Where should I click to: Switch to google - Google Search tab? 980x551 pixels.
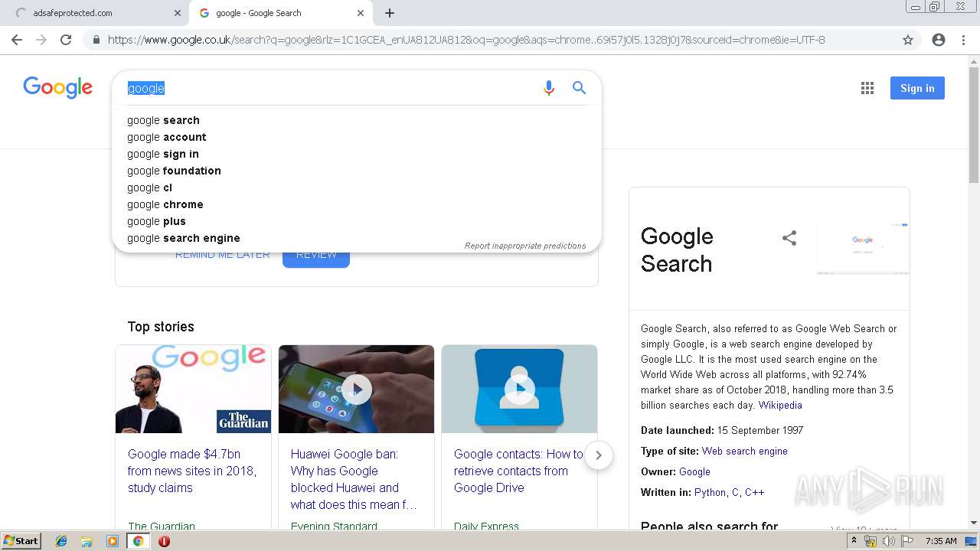(280, 13)
